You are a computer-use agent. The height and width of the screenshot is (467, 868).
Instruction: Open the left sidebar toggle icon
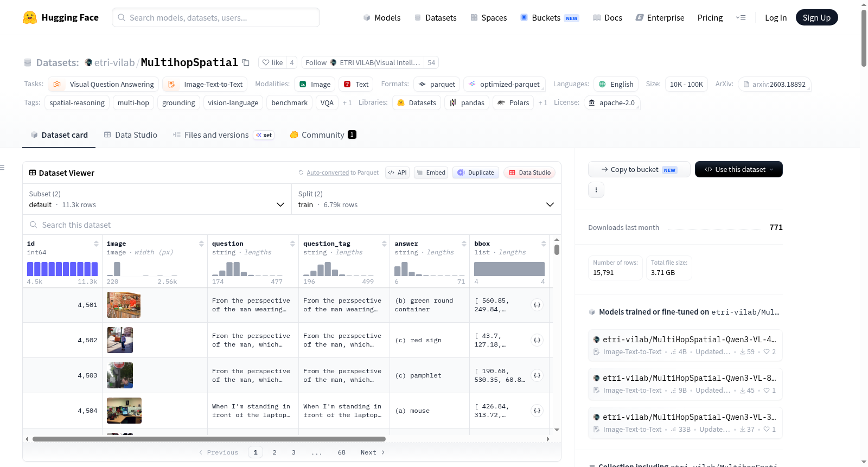pyautogui.click(x=2, y=168)
